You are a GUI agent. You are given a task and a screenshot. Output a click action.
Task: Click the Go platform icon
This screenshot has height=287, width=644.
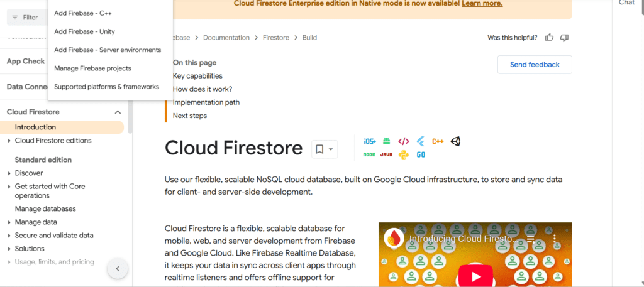(x=421, y=154)
